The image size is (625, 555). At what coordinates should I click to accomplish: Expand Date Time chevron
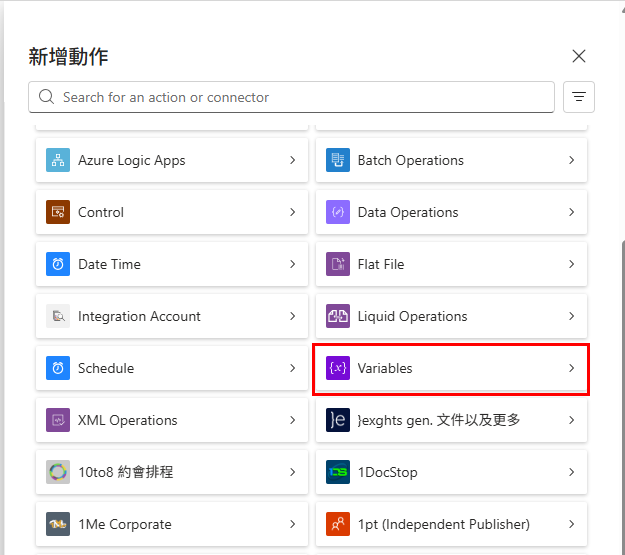point(293,264)
